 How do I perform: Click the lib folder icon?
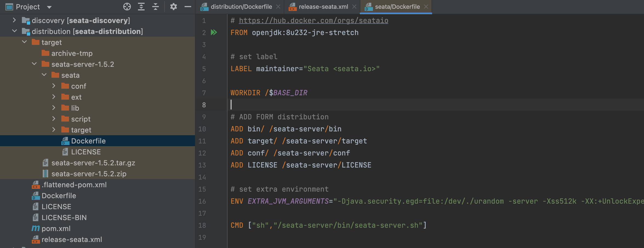point(65,108)
